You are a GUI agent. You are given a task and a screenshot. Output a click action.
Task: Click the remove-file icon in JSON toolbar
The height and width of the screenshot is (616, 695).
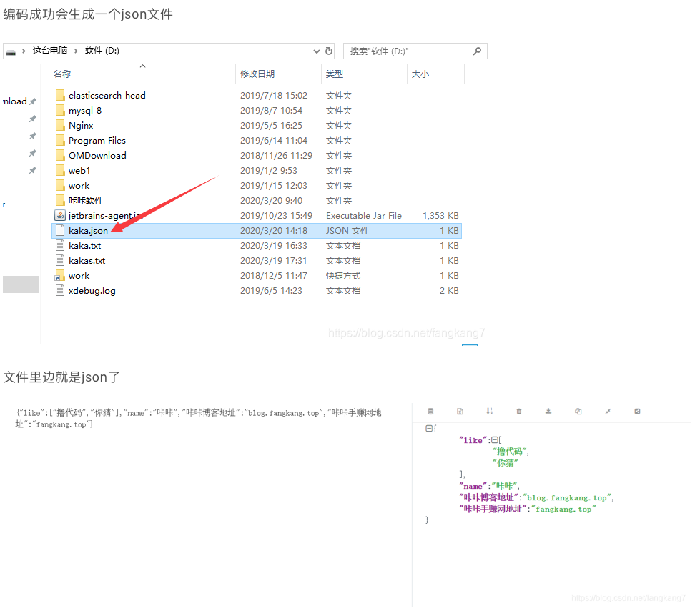(460, 412)
